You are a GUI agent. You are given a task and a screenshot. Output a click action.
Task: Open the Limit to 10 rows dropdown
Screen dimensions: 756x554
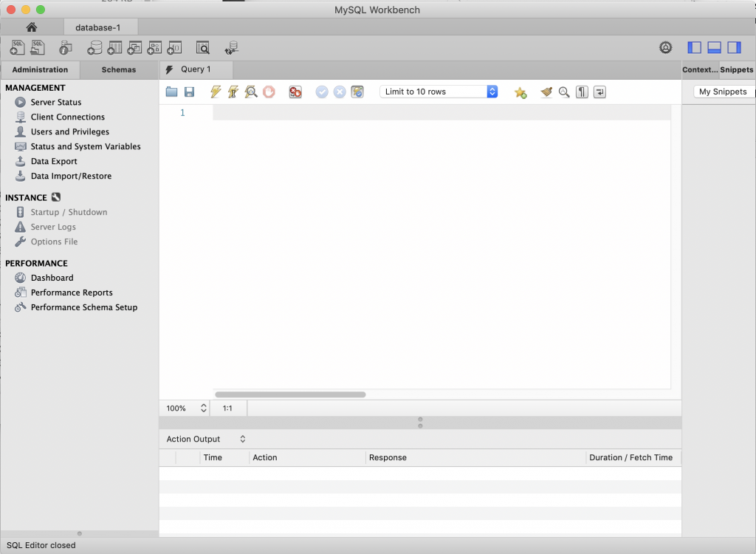(439, 92)
